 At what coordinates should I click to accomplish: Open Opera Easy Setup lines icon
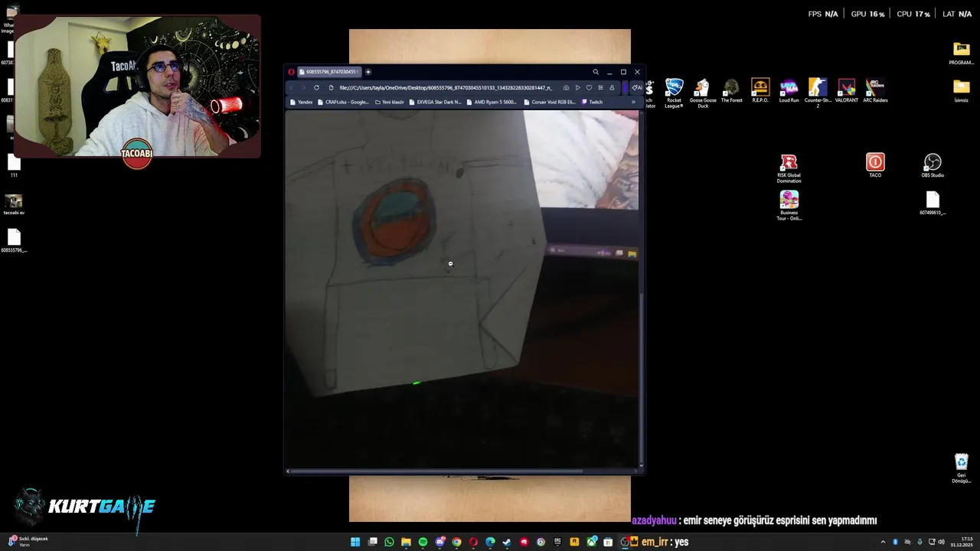pyautogui.click(x=600, y=87)
